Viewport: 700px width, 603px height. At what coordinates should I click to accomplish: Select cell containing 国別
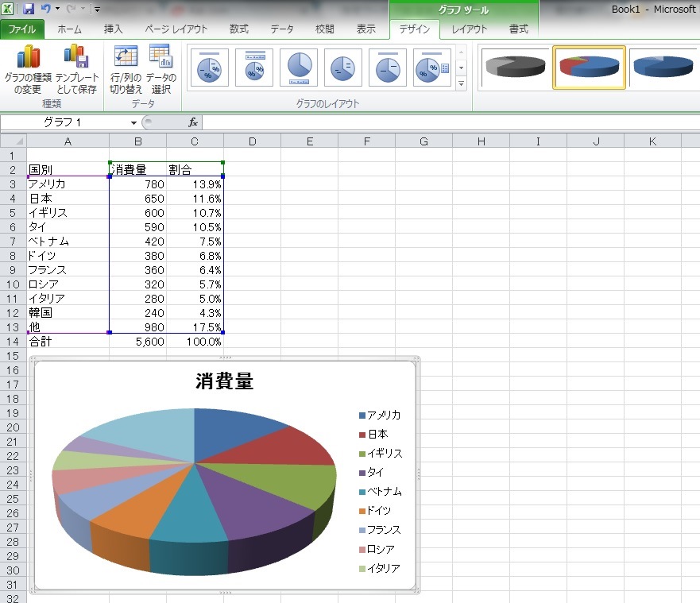coord(68,169)
